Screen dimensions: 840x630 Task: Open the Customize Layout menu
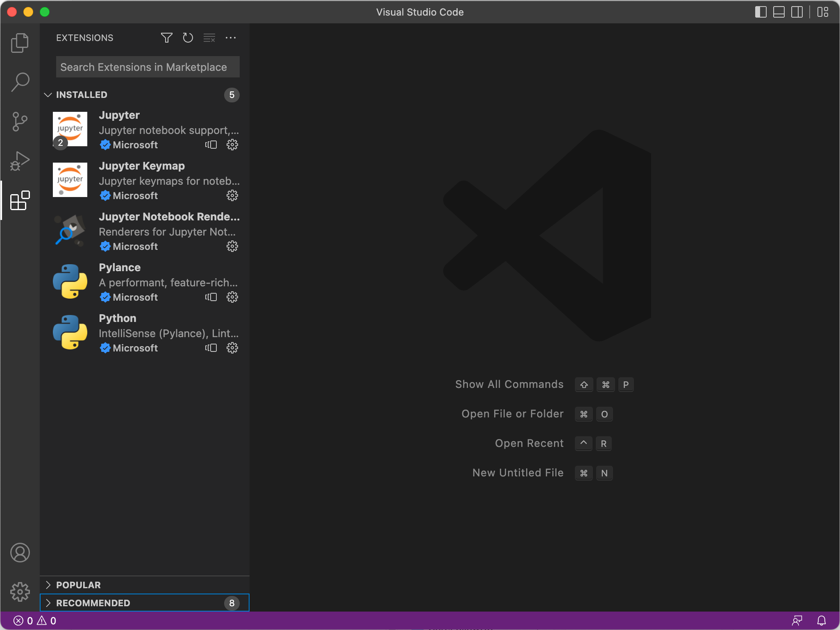(822, 12)
